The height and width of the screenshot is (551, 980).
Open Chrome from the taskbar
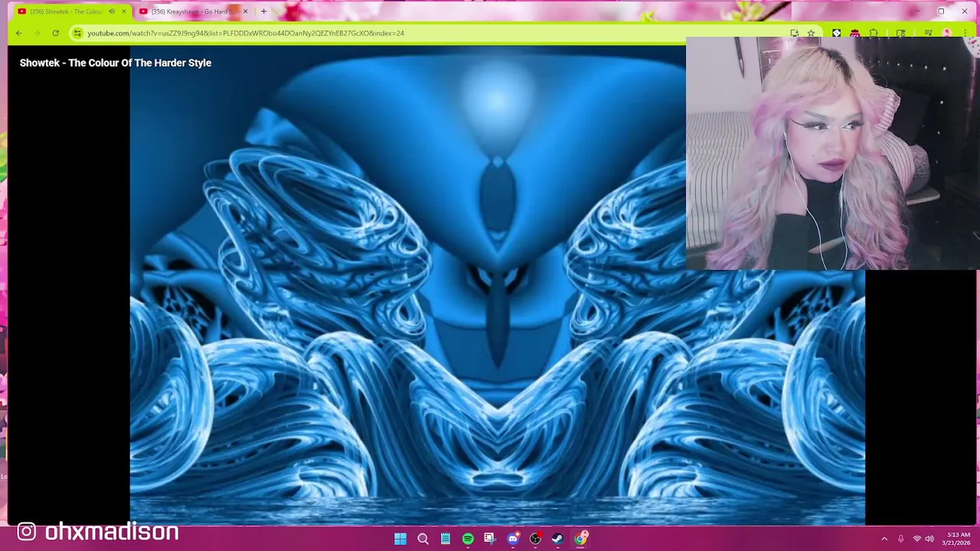coord(581,539)
